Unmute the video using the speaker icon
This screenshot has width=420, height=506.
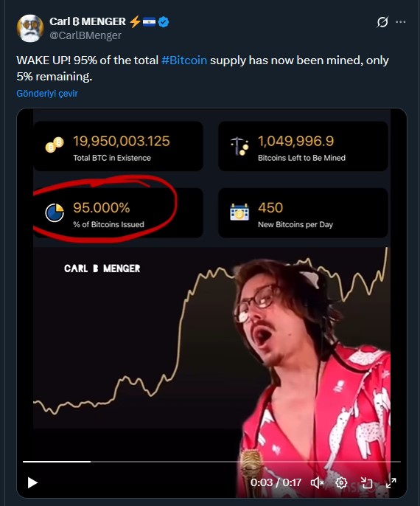317,482
